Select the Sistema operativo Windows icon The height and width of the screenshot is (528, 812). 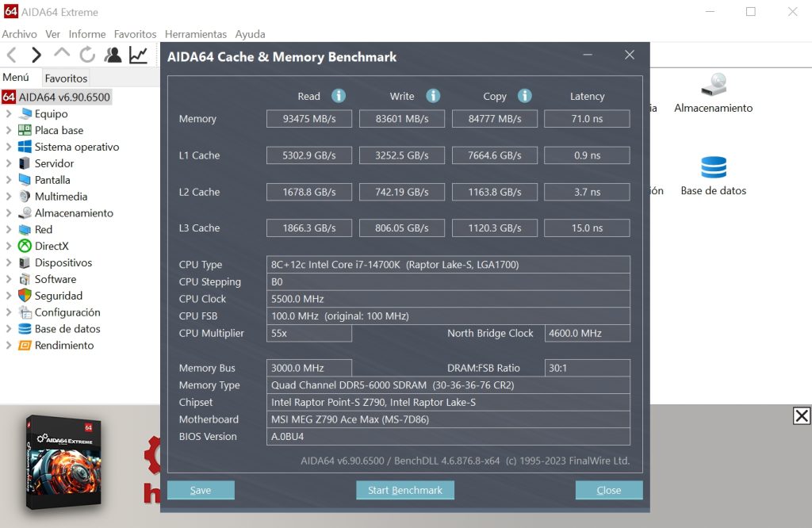point(25,147)
